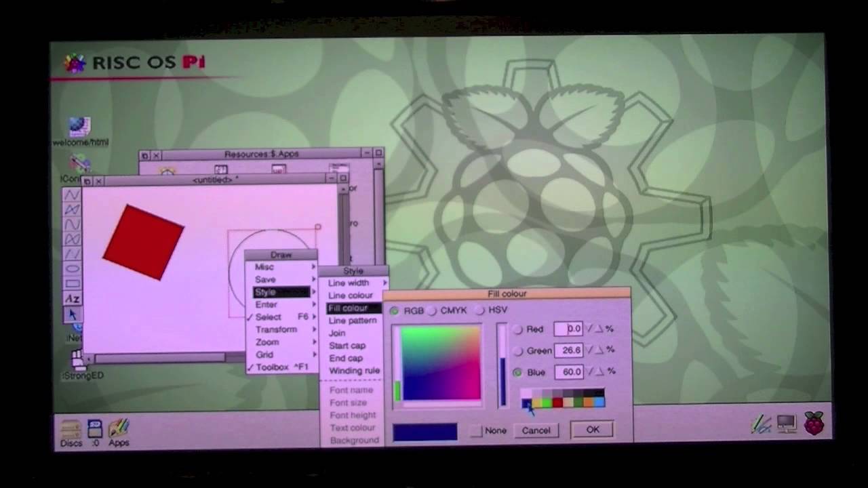The image size is (868, 488).
Task: Pick the light blue palette swatch
Action: 599,403
